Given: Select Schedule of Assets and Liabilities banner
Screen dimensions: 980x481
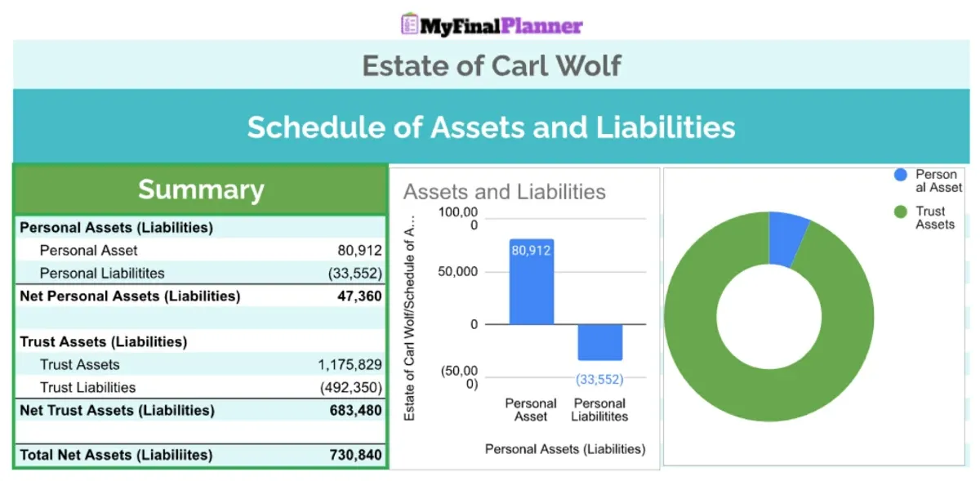Looking at the screenshot, I should coord(492,127).
